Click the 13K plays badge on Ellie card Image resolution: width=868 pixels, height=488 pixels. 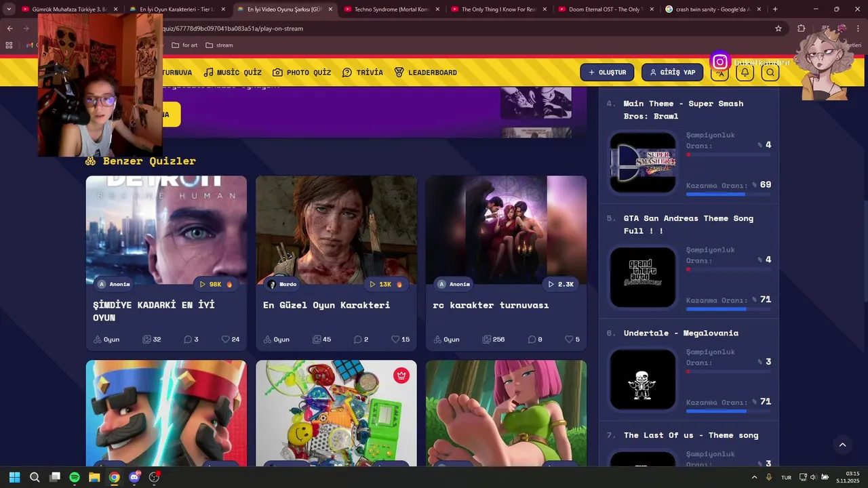click(386, 284)
